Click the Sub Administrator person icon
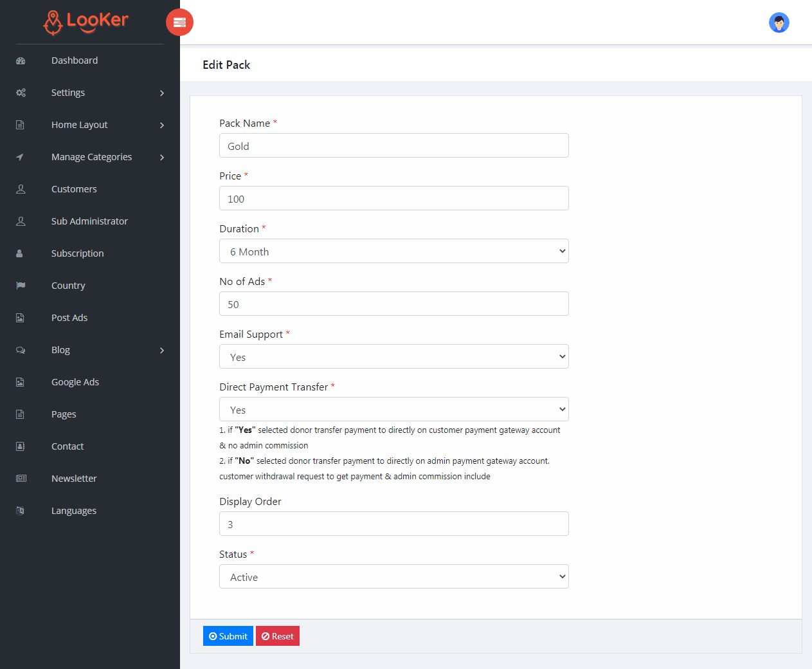 (21, 221)
